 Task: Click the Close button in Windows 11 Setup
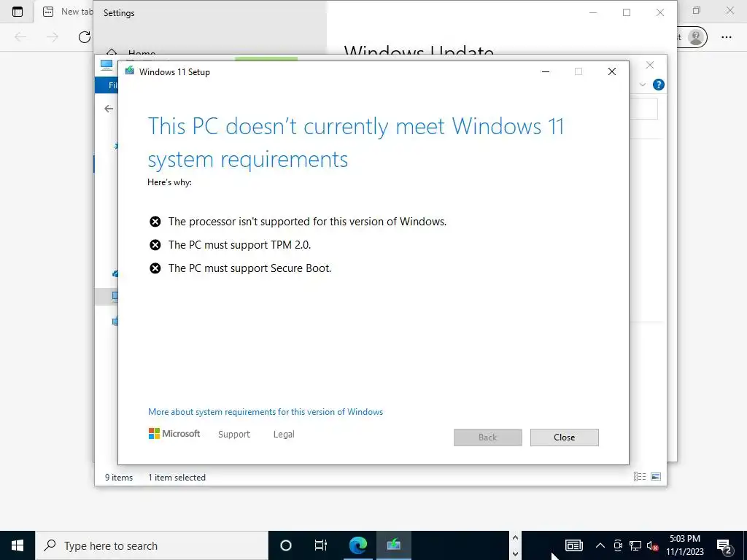pos(564,437)
